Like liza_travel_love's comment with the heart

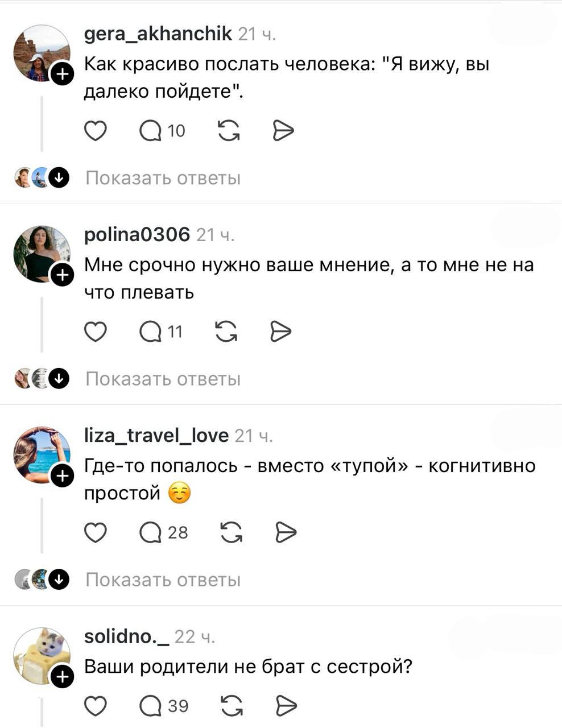click(x=96, y=532)
